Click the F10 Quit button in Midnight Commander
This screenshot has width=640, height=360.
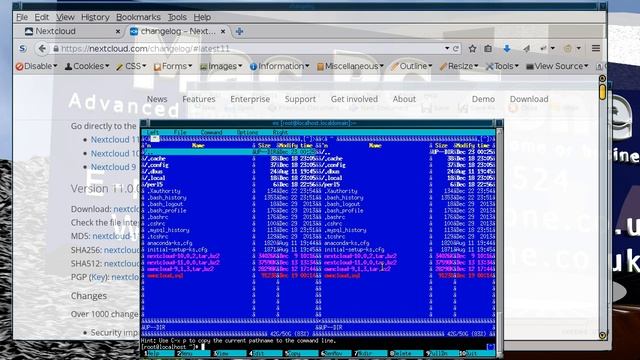point(476,353)
